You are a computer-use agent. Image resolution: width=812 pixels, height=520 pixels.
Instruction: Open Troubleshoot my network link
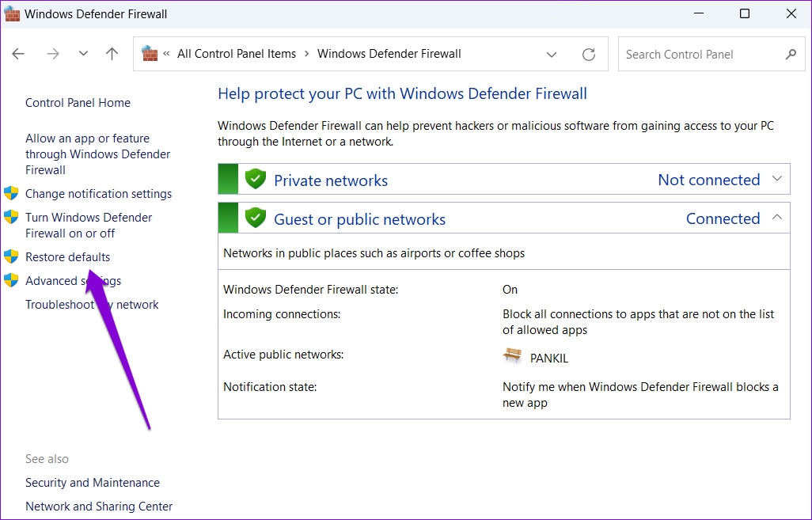coord(92,305)
